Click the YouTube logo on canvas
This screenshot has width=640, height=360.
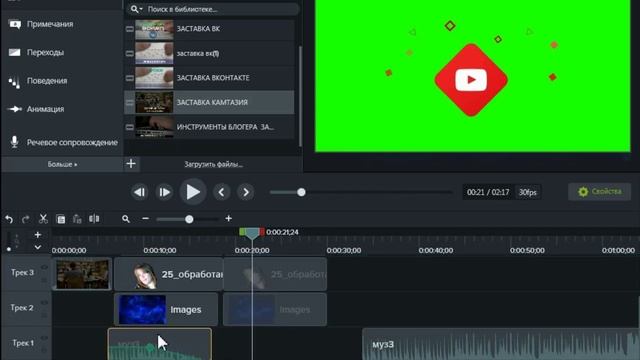pos(471,80)
